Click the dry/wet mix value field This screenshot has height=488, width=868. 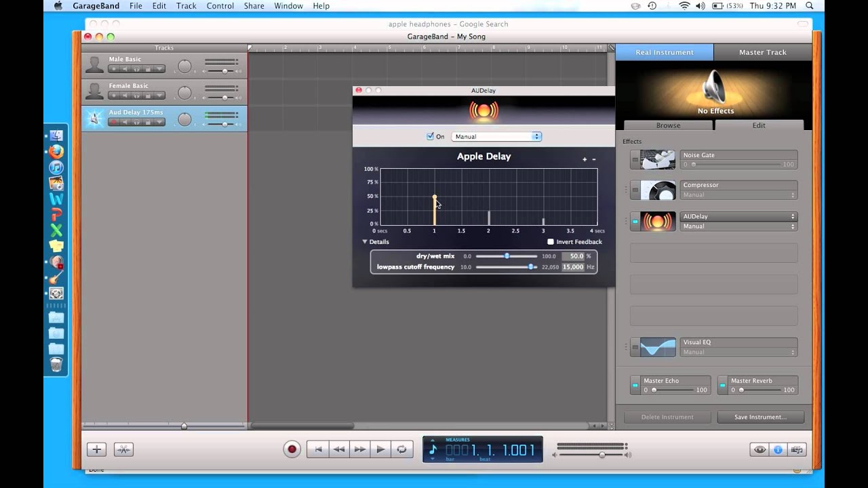(x=574, y=256)
